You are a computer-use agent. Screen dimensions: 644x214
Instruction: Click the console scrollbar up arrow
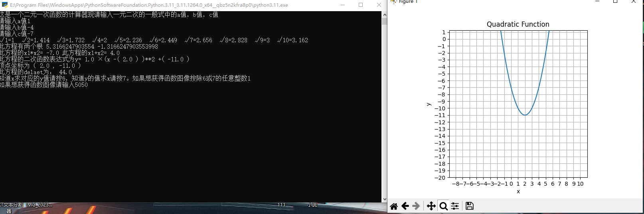coord(385,15)
